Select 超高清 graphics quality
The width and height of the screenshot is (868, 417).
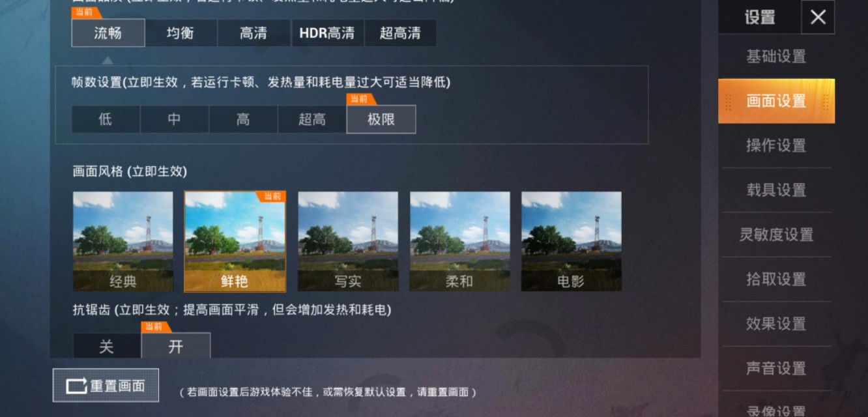pyautogui.click(x=400, y=33)
